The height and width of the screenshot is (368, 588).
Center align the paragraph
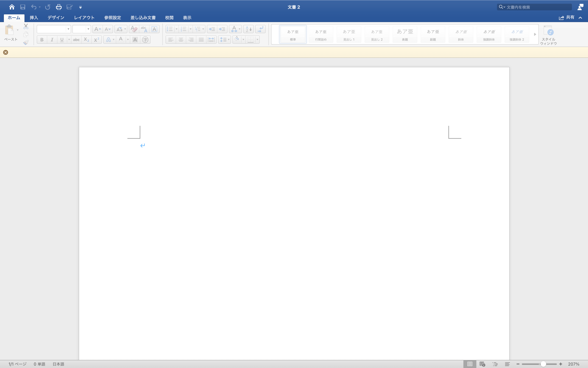click(181, 40)
